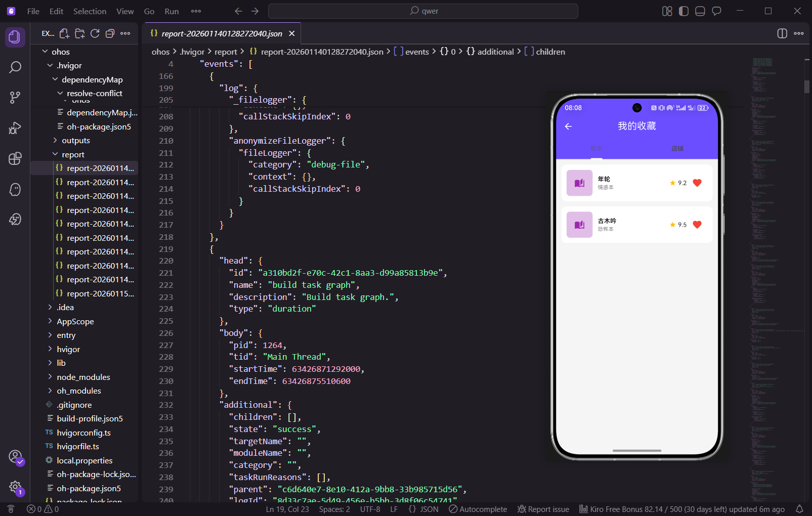Tap the back arrow in phone preview
The height and width of the screenshot is (516, 812).
coord(568,126)
